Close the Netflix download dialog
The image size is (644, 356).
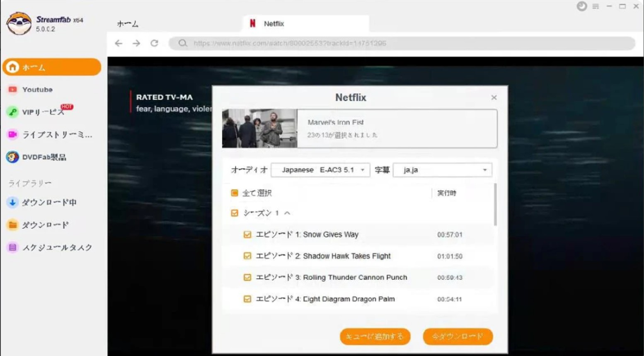click(494, 98)
